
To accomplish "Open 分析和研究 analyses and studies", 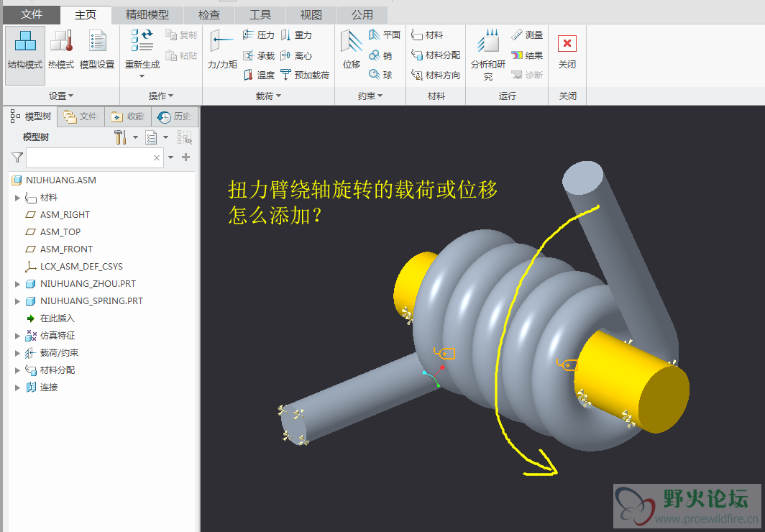I will [x=488, y=55].
